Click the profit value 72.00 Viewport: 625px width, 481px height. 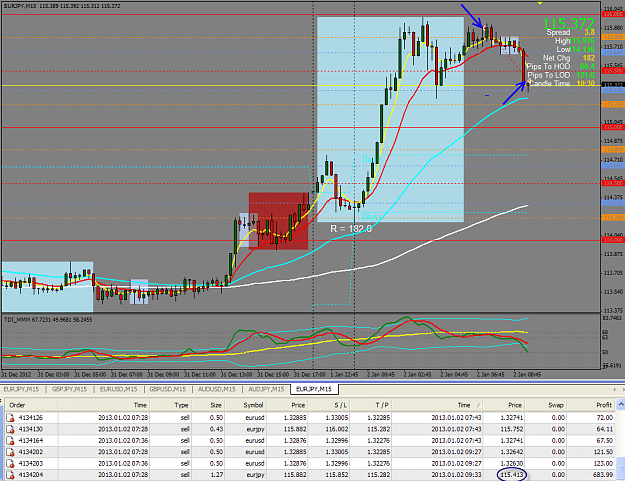click(x=604, y=418)
